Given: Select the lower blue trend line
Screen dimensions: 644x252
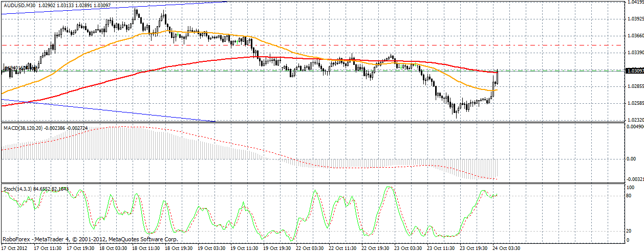Looking at the screenshot, I should click(x=108, y=110).
